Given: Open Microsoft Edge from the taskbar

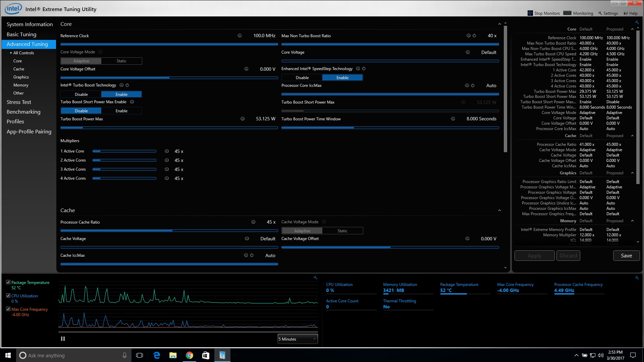Looking at the screenshot, I should tap(157, 355).
